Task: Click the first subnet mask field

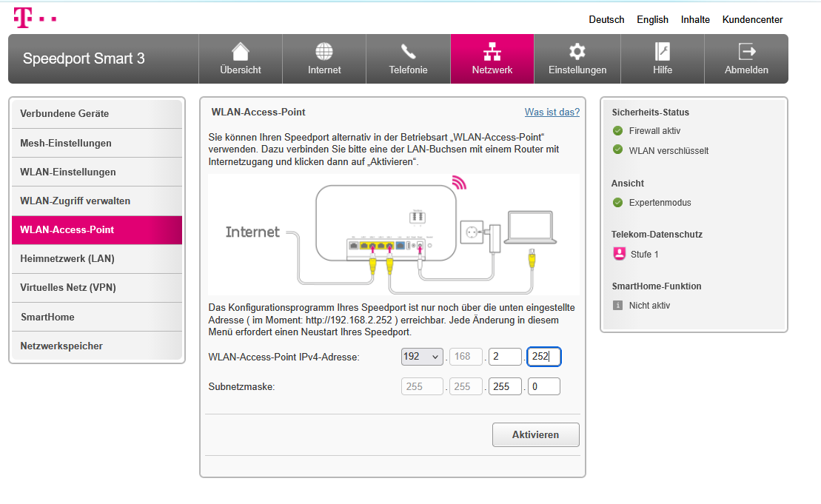Action: (x=422, y=386)
